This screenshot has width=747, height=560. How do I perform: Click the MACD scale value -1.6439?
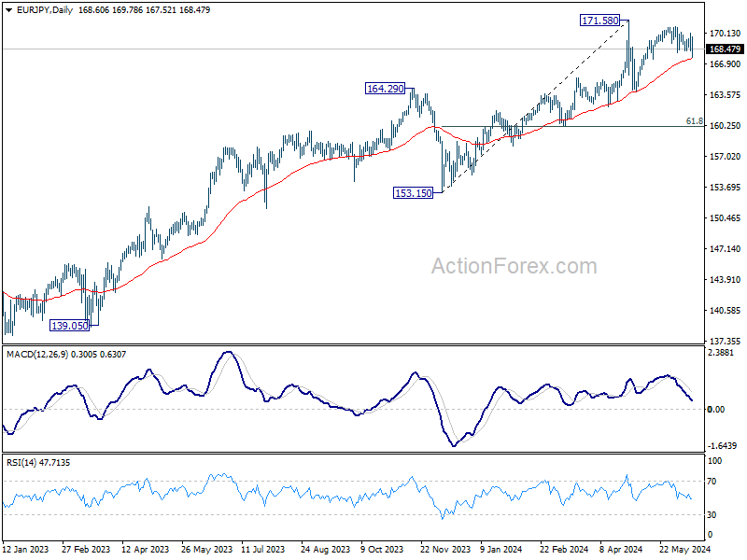tap(722, 446)
